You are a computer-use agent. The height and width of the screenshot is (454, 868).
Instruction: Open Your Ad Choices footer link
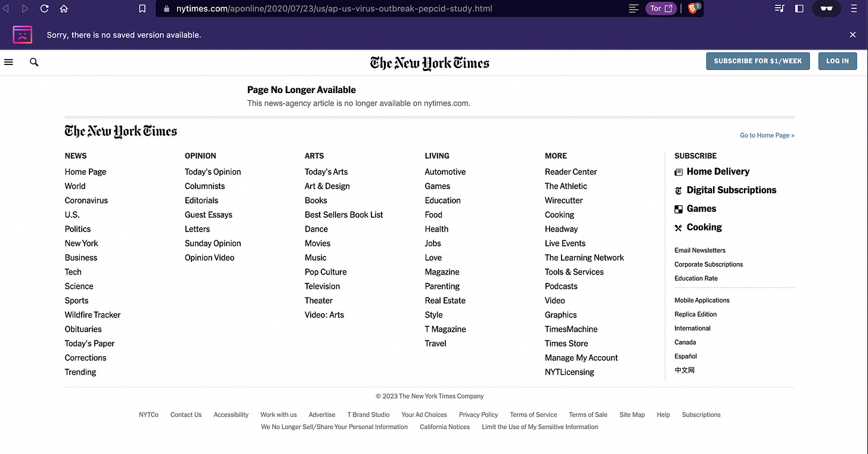point(424,415)
